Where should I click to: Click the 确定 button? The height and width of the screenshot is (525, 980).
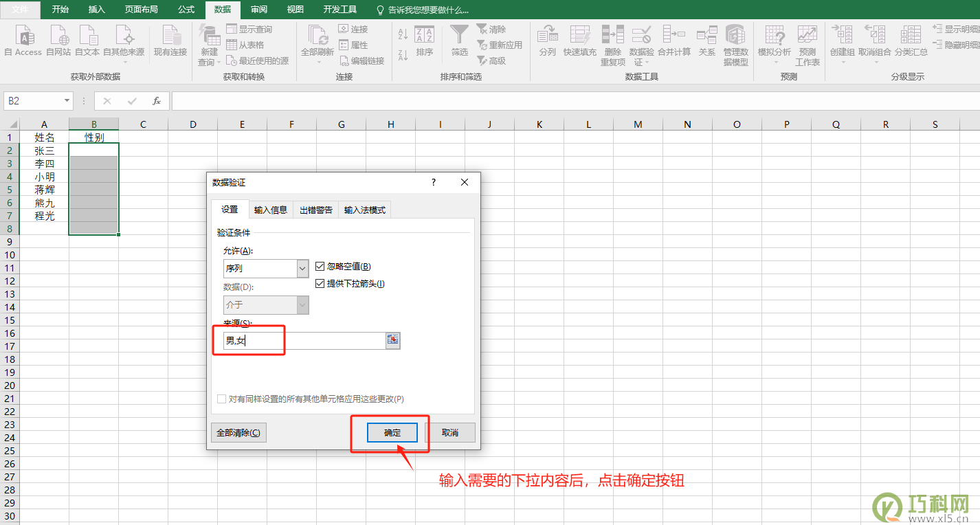pyautogui.click(x=392, y=432)
